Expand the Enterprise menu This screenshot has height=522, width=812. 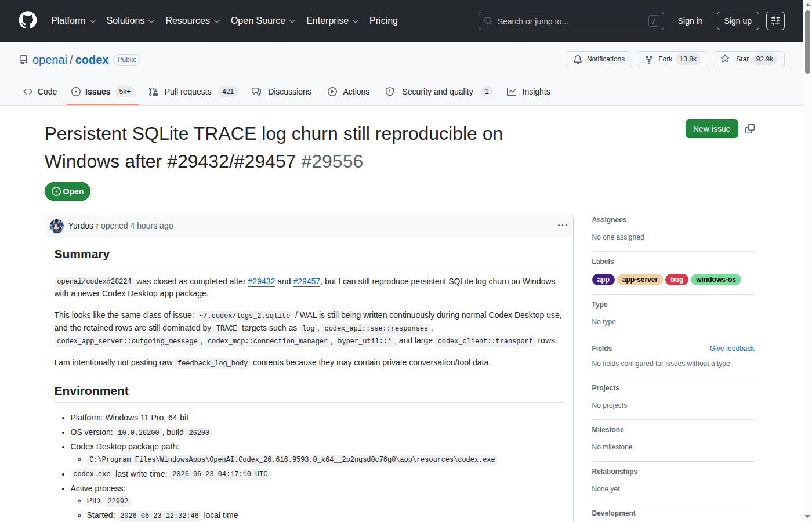(x=332, y=21)
